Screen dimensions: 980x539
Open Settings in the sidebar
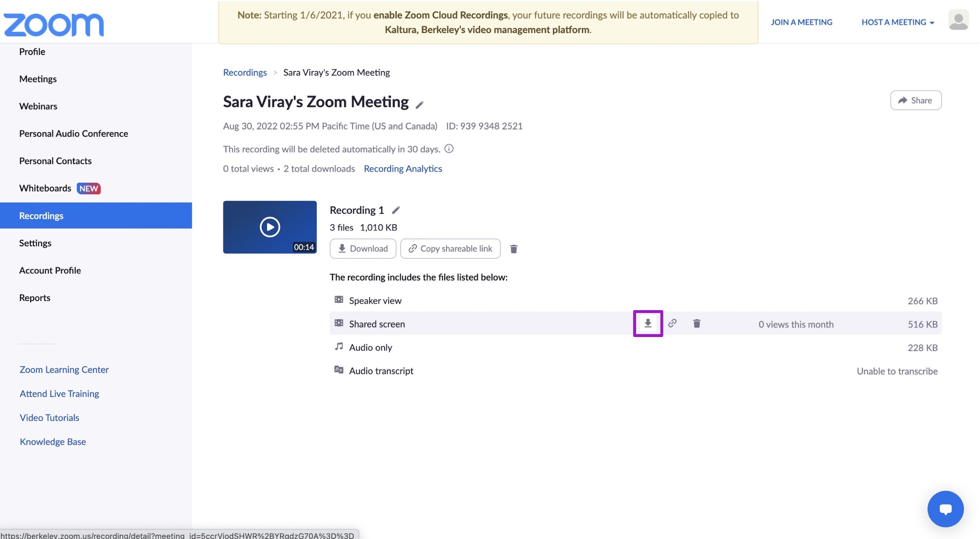coord(35,243)
